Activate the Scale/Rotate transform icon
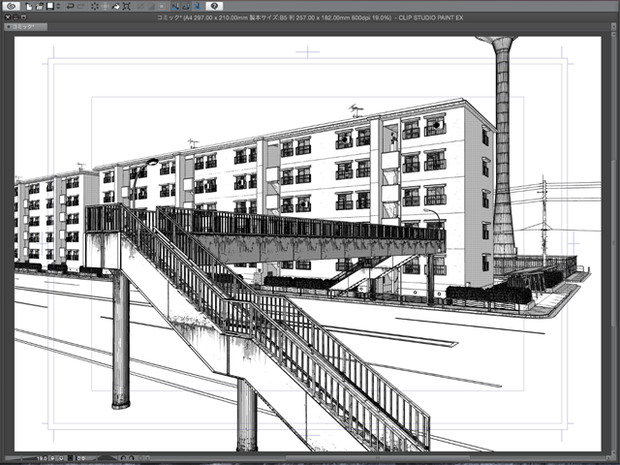This screenshot has height=465, width=620. pyautogui.click(x=127, y=6)
